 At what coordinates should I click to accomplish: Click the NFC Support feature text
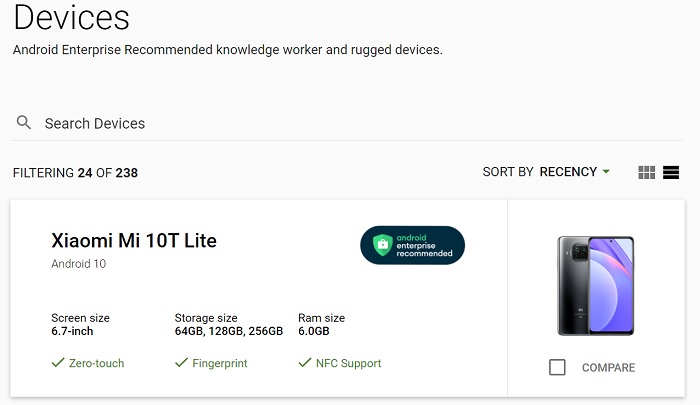(349, 363)
